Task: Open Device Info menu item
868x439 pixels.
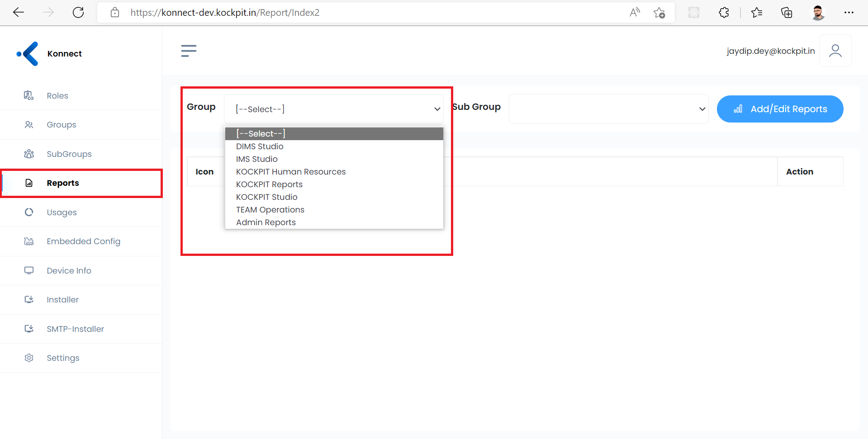Action: 81,271
